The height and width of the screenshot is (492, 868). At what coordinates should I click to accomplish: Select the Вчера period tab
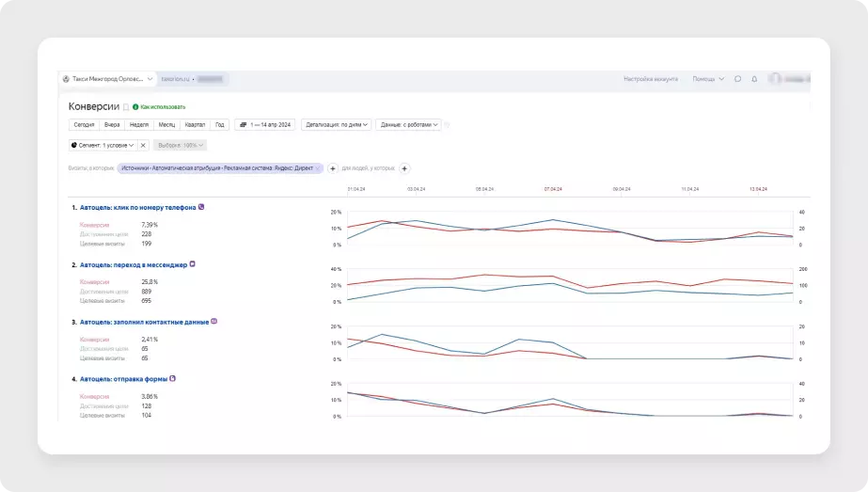[x=112, y=125]
